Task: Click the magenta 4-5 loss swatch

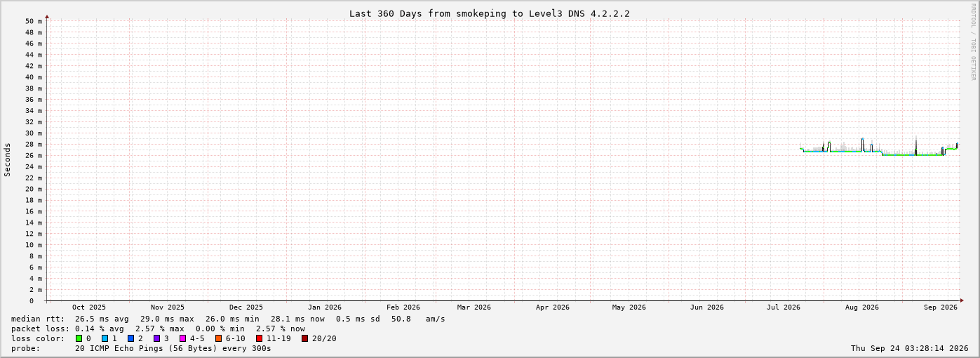Action: [x=182, y=338]
